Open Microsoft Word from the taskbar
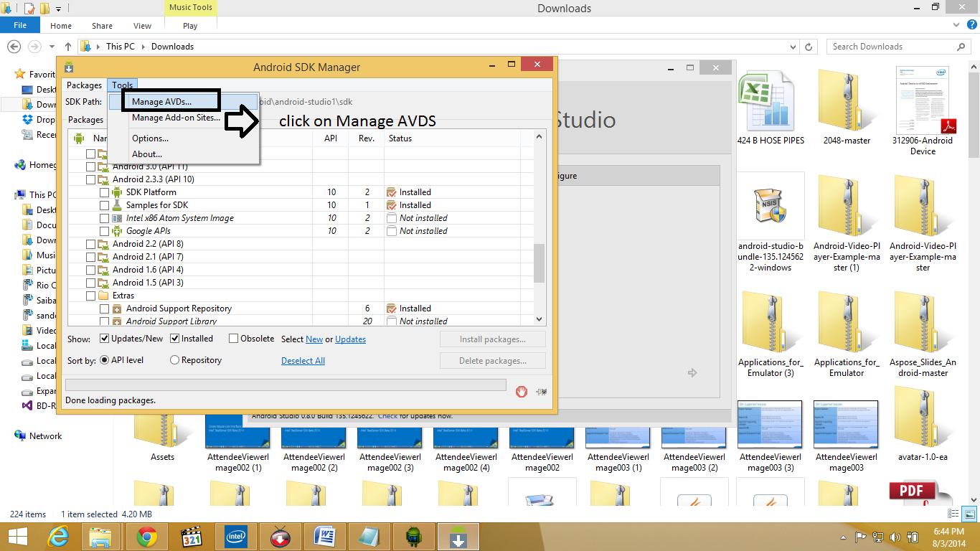The width and height of the screenshot is (980, 551). 326,536
